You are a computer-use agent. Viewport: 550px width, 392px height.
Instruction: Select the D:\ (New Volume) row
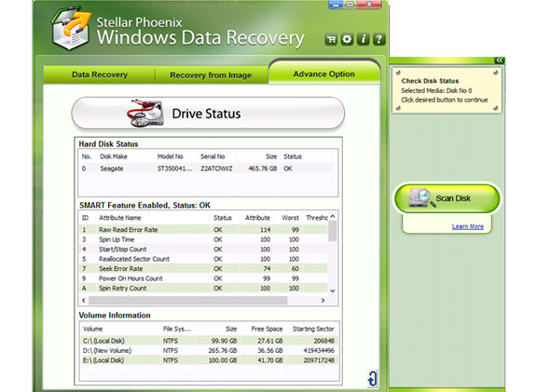pyautogui.click(x=209, y=351)
